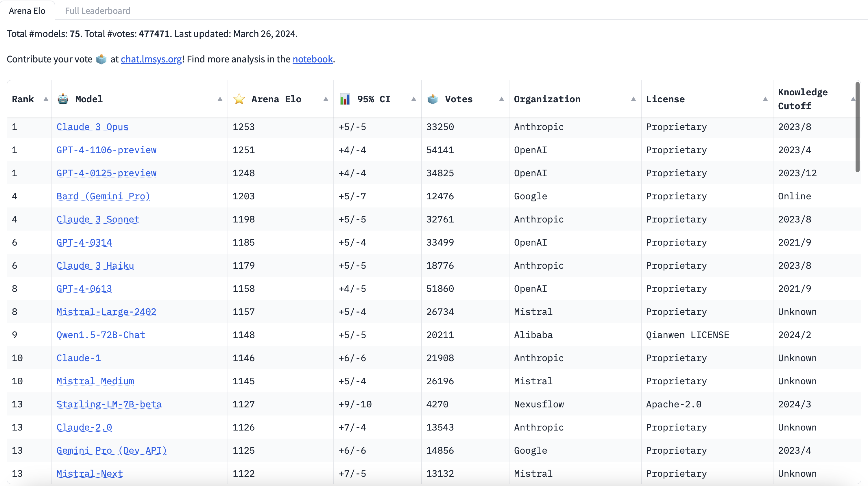
Task: Open the Starling-LM-7B-beta model link
Action: [109, 404]
